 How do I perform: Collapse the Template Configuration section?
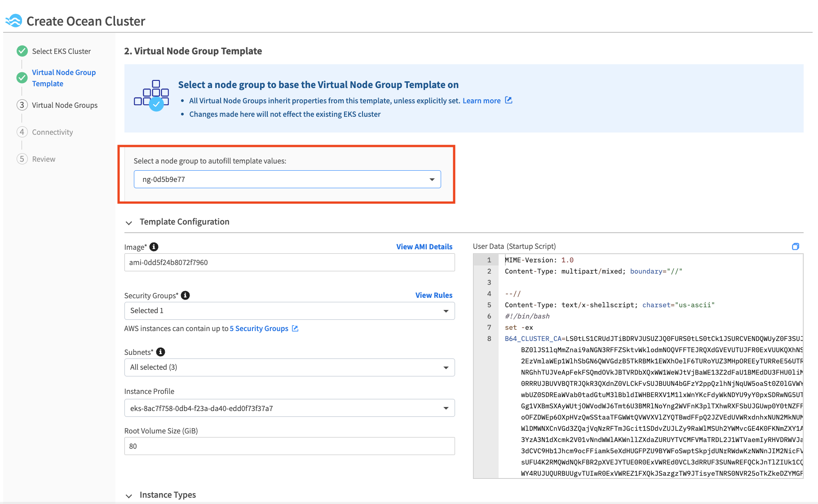(129, 223)
